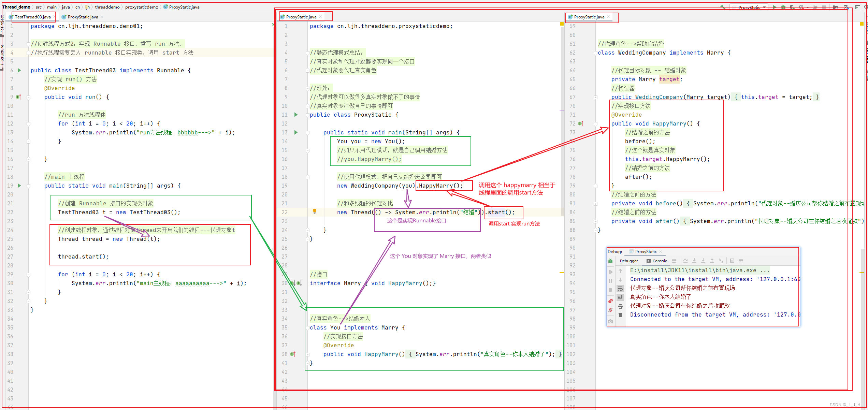This screenshot has height=410, width=868.
Task: Toggle Soft-Wrap in the debug console
Action: pyautogui.click(x=620, y=289)
